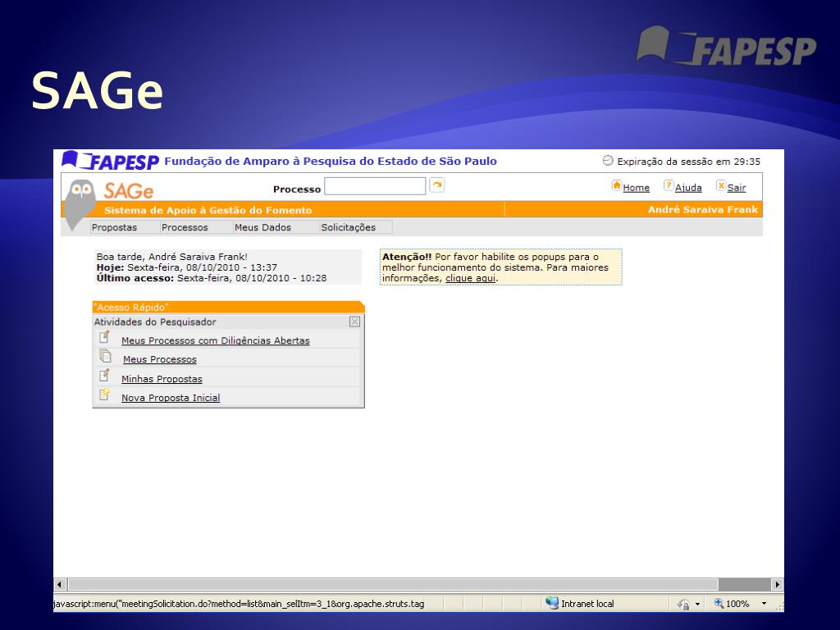Click documents icon beside Meus Processos

106,356
